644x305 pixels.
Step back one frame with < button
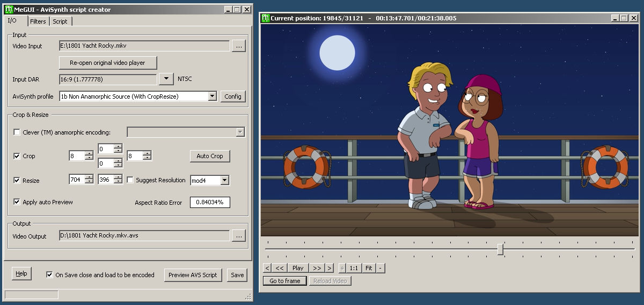267,268
